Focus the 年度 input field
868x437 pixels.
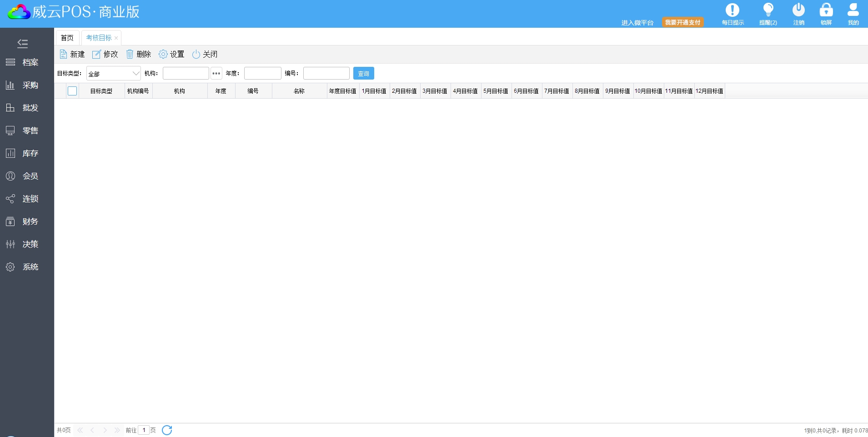point(263,73)
